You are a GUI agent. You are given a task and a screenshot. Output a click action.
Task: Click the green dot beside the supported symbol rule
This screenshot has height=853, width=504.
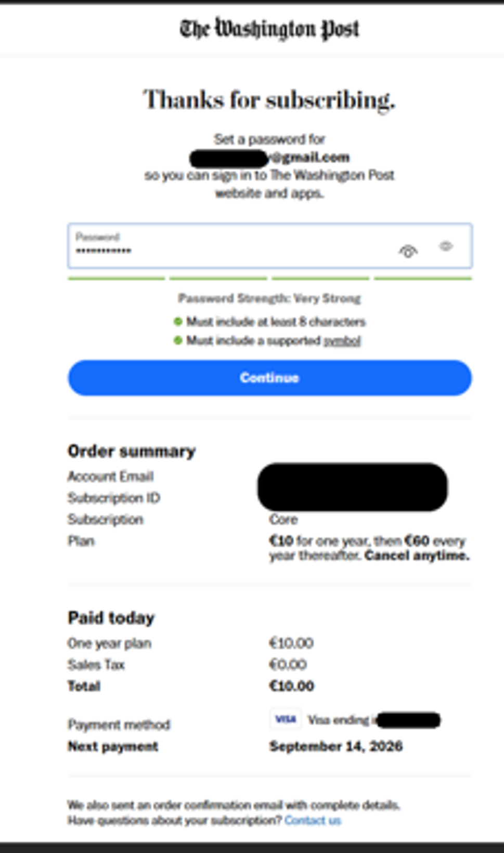coord(178,341)
